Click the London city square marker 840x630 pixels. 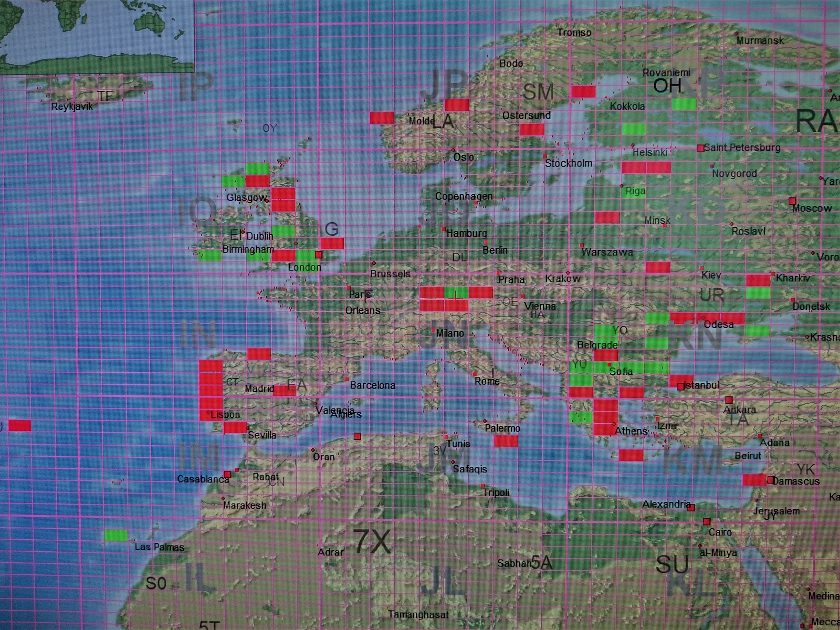(x=318, y=255)
